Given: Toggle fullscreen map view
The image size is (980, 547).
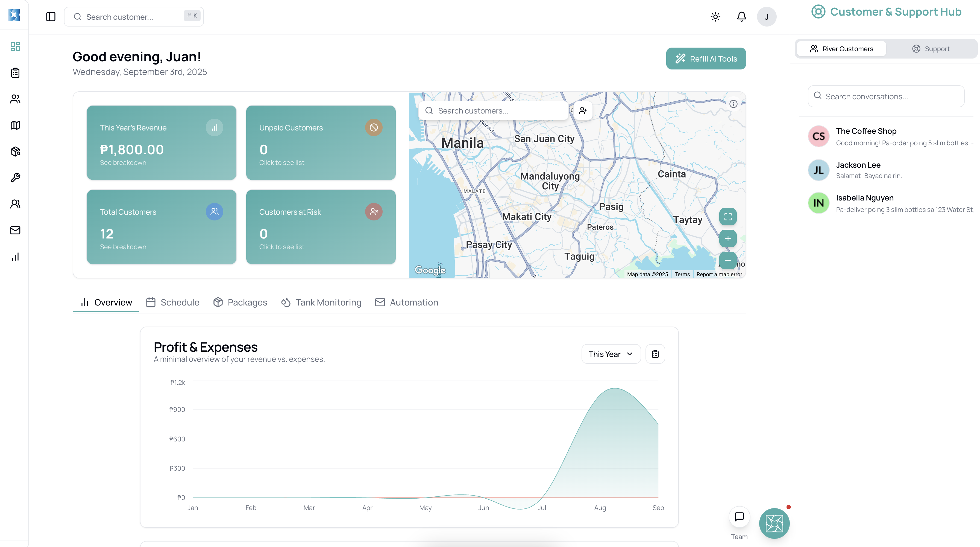Looking at the screenshot, I should tap(727, 217).
